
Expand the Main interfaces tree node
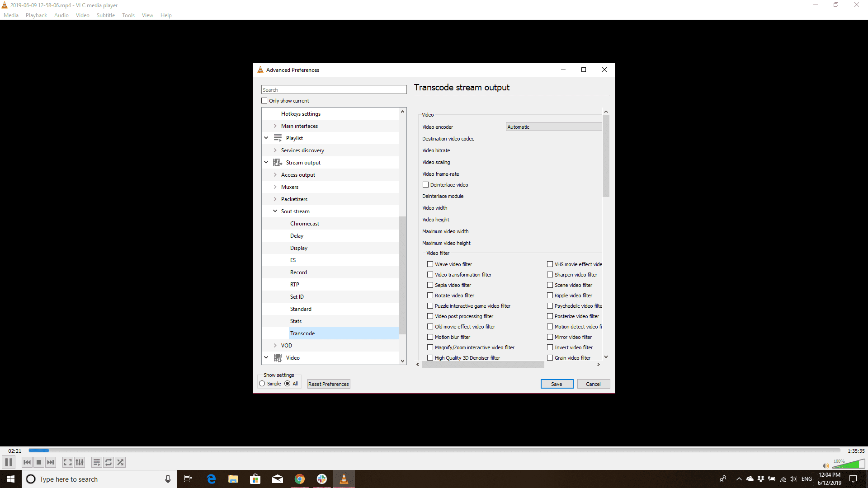point(275,126)
